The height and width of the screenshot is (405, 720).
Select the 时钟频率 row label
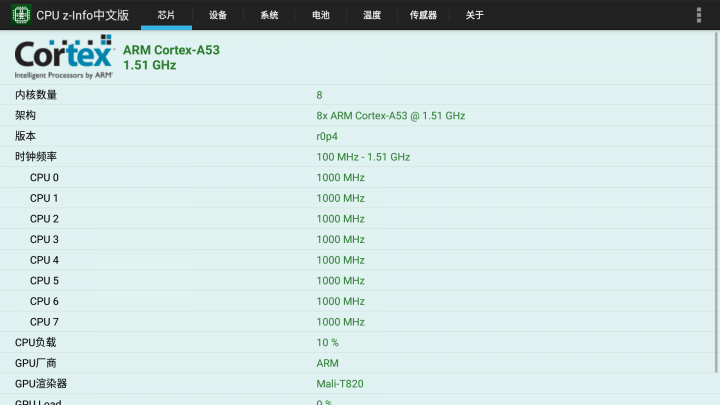coord(36,157)
